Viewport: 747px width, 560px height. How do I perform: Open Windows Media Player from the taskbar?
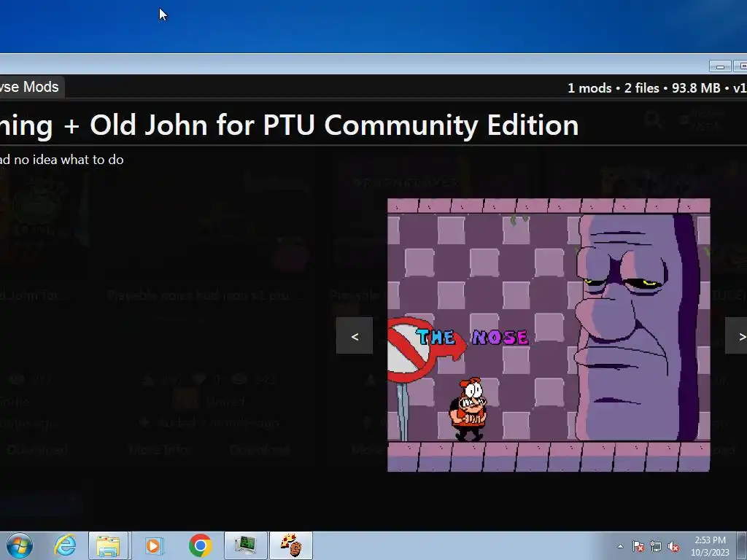154,545
